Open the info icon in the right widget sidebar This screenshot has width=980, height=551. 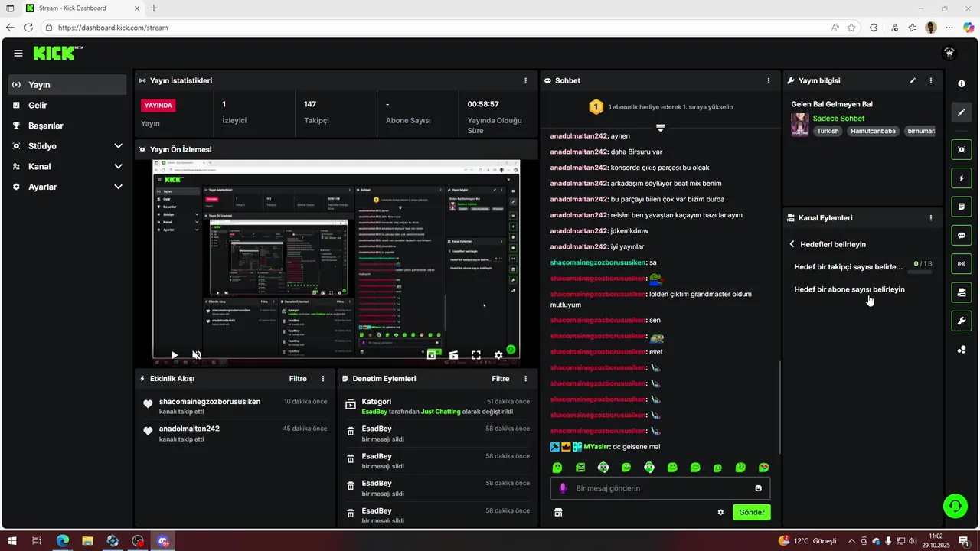(x=962, y=83)
